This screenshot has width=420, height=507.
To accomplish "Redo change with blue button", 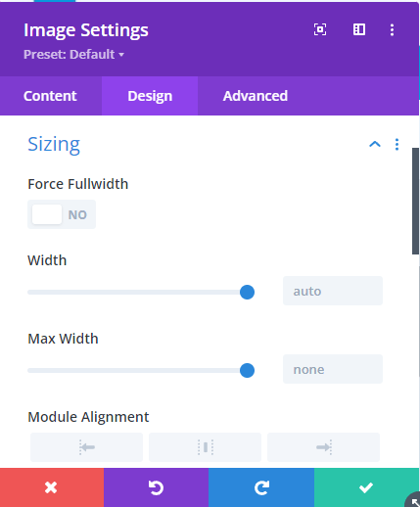I will [261, 487].
